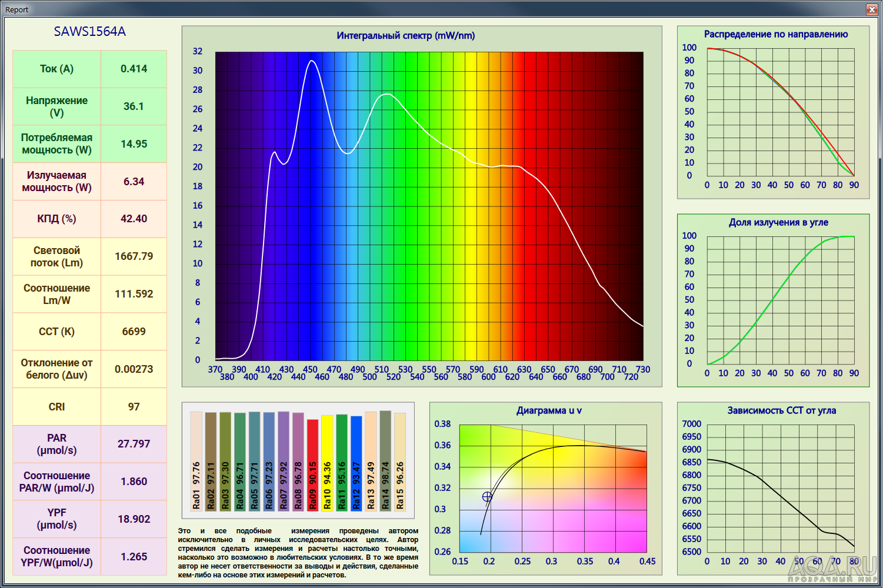Image resolution: width=883 pixels, height=588 pixels.
Task: Click the CCT value 6699
Action: [x=134, y=332]
